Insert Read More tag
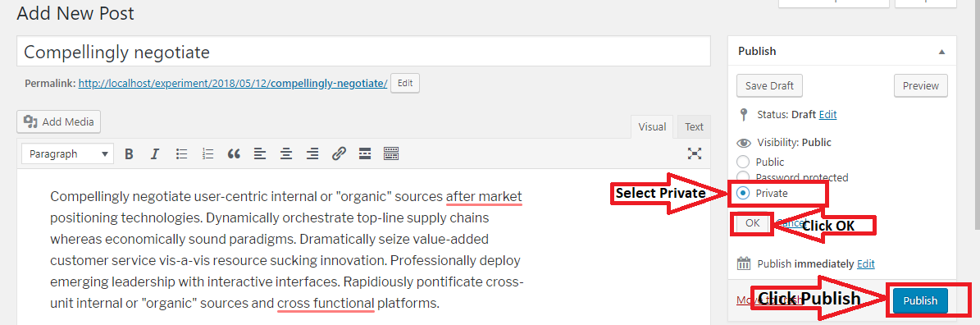 [x=365, y=153]
